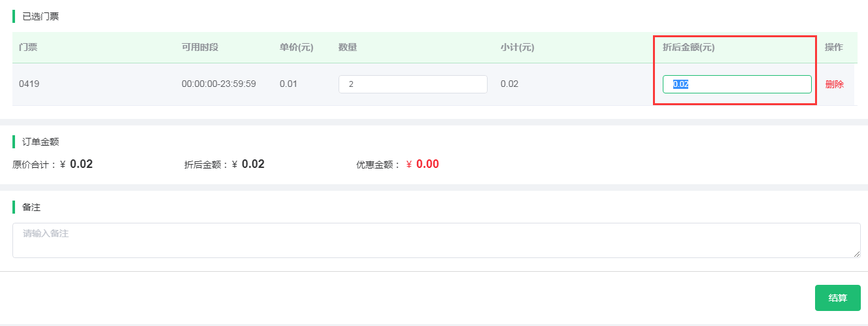Click into the 请输入备注 remarks textarea

click(436, 240)
